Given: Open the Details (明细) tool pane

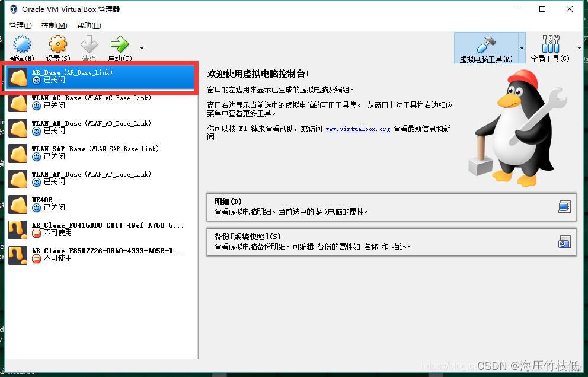Looking at the screenshot, I should [x=391, y=207].
